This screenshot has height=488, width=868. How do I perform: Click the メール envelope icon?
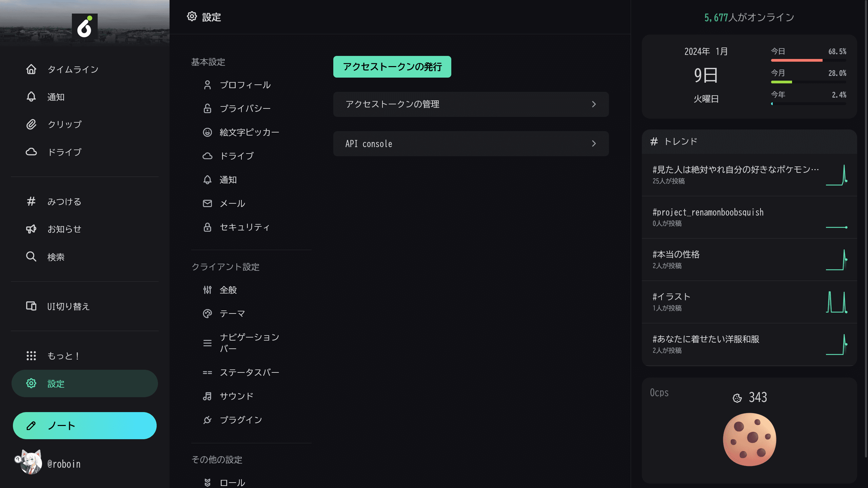[x=207, y=203]
